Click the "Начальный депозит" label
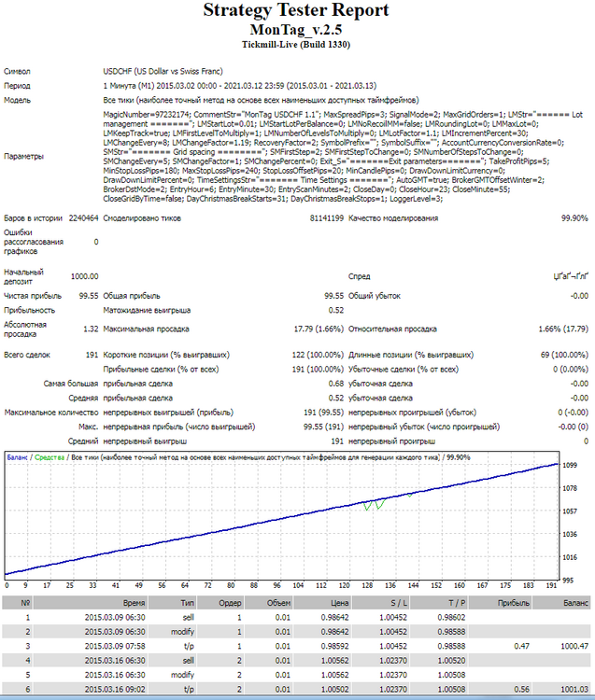Image resolution: width=595 pixels, height=700 pixels. (23, 277)
